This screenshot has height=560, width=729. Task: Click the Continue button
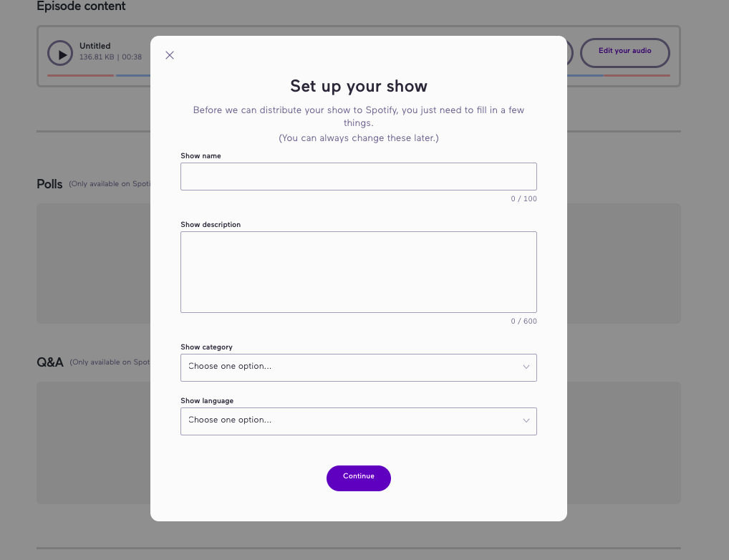pyautogui.click(x=359, y=478)
